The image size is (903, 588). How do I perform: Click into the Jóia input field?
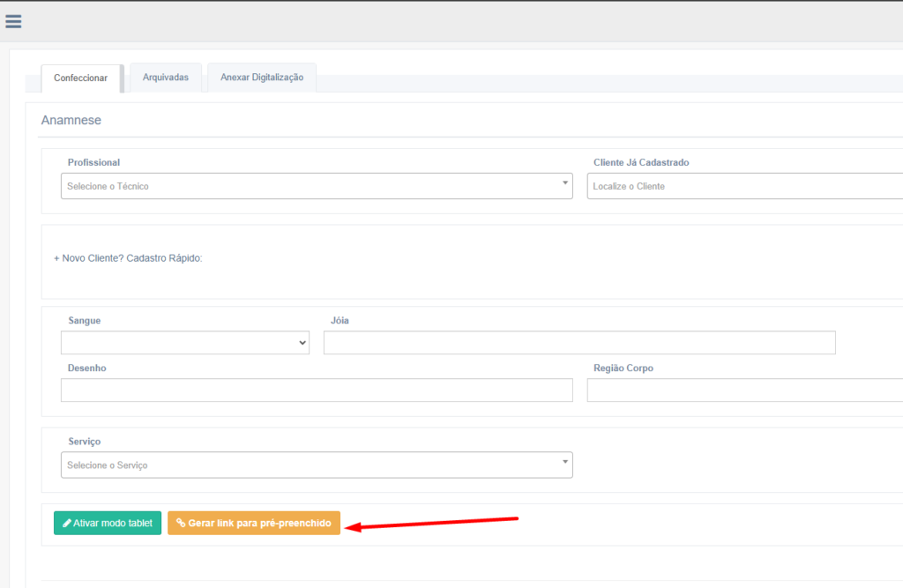(x=579, y=343)
